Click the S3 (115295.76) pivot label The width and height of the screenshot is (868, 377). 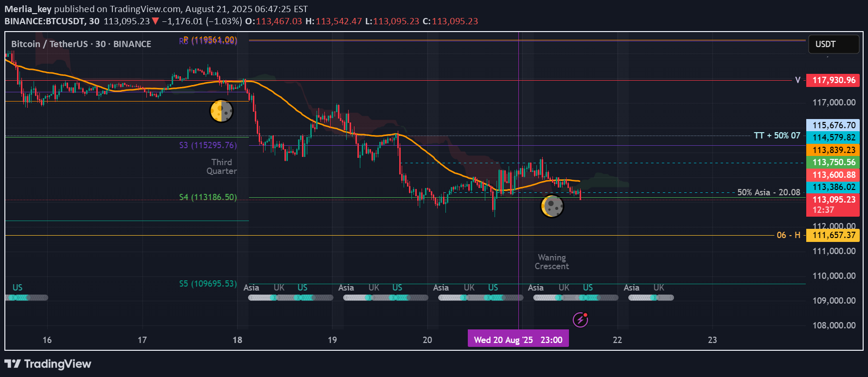point(208,145)
